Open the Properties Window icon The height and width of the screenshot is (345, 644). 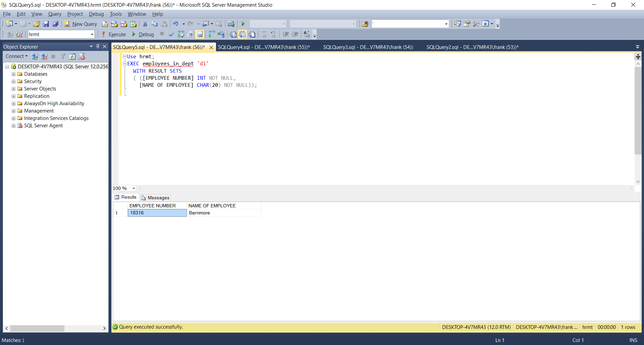coord(467,24)
